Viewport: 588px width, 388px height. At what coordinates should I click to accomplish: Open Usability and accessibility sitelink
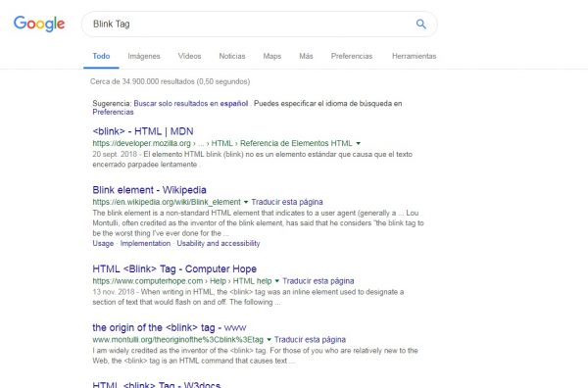click(x=219, y=244)
